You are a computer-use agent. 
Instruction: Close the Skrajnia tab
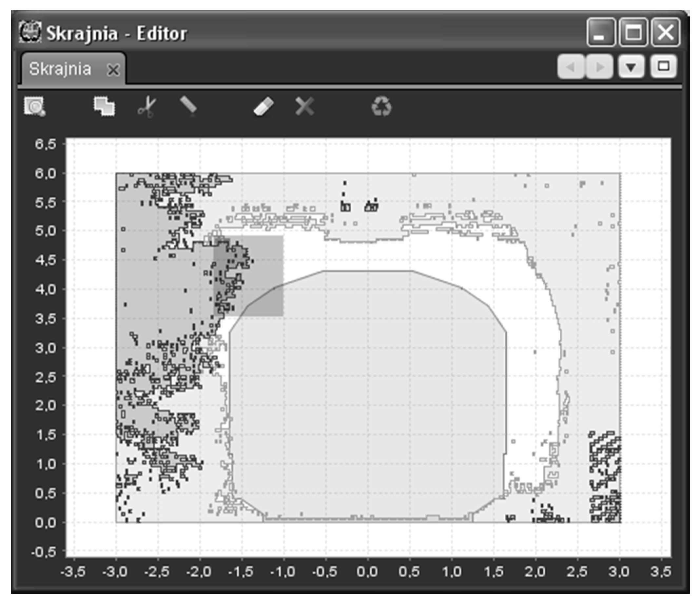113,70
